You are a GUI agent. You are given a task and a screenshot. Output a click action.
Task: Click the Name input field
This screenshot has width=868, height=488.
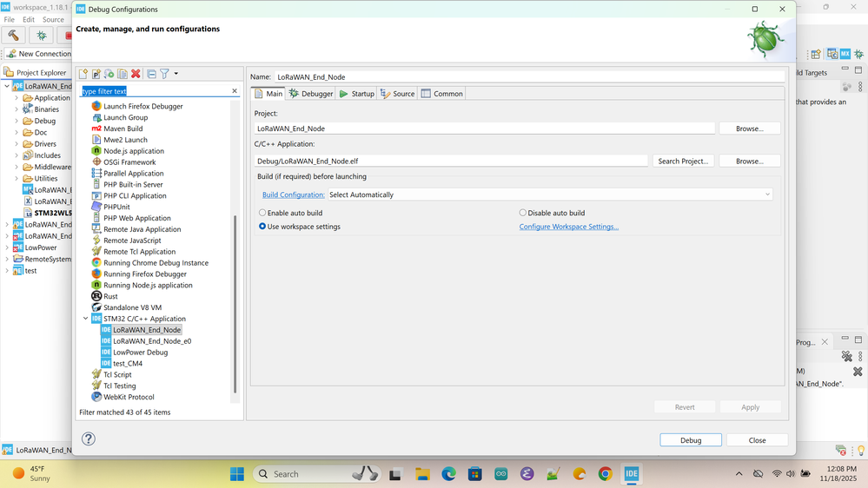click(529, 77)
